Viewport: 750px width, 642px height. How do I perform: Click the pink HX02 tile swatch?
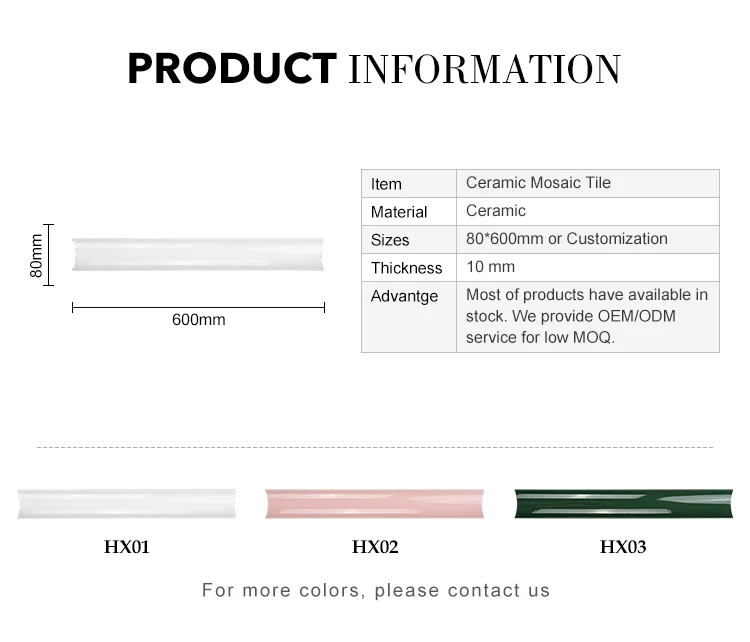(375, 504)
